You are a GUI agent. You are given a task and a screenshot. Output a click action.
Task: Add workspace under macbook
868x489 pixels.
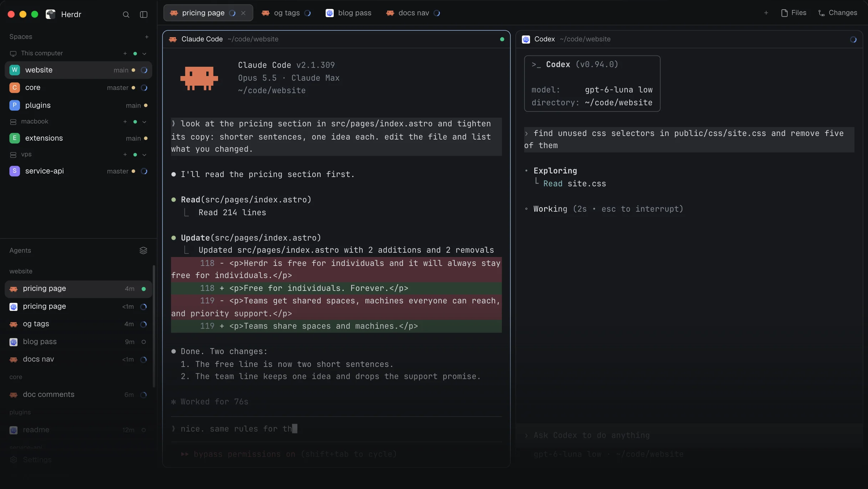125,122
